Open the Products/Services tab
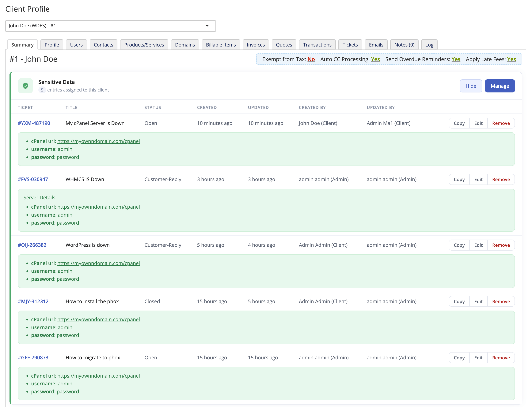Image resolution: width=532 pixels, height=407 pixels. coord(144,45)
